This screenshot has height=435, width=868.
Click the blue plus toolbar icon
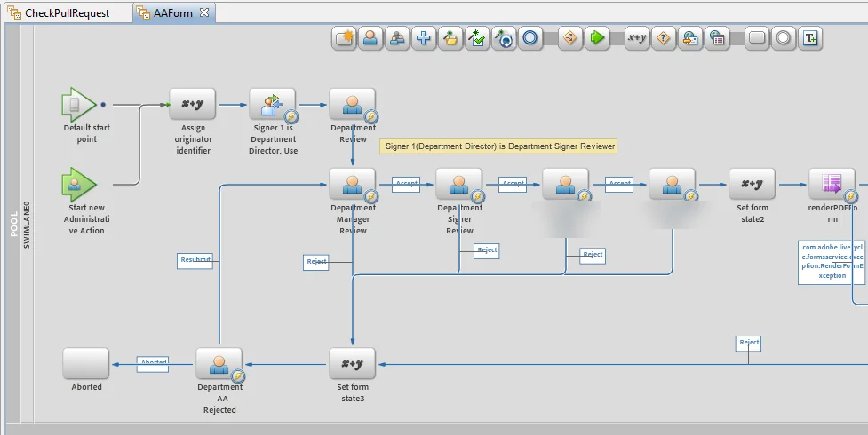424,38
